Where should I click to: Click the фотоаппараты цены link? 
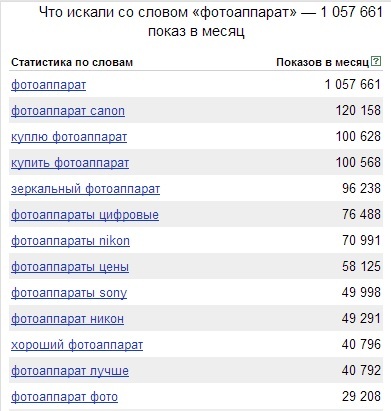tap(70, 267)
